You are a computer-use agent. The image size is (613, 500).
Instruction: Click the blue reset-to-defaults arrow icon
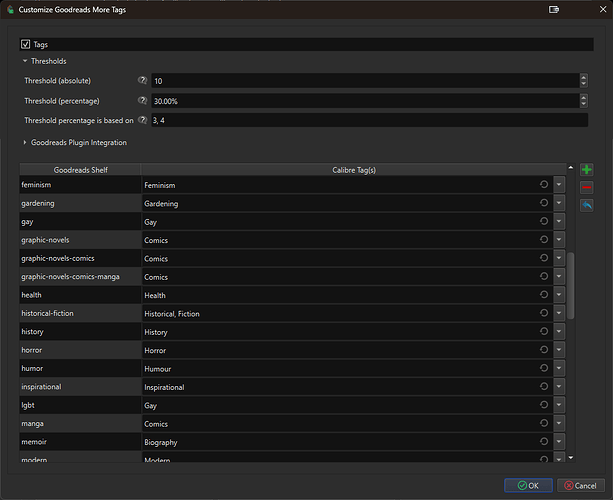(586, 205)
